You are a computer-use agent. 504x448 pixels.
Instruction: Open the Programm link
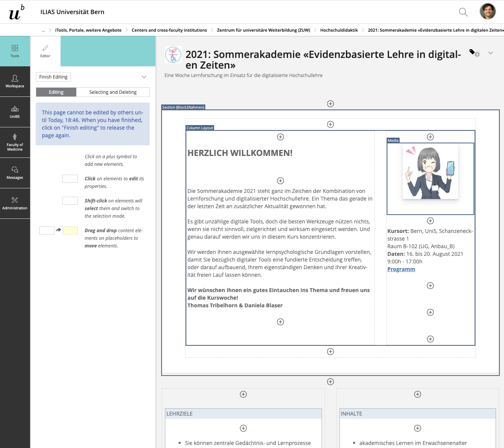[x=401, y=269]
